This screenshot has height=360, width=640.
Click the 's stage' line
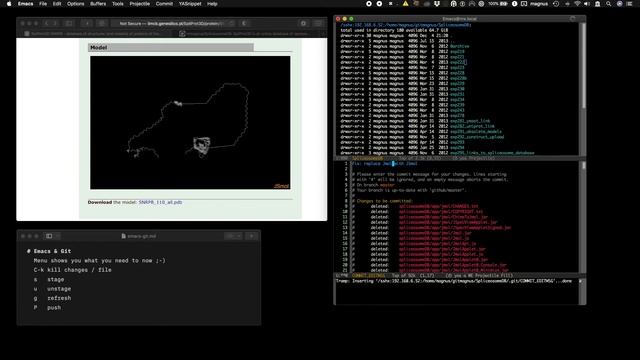(x=49, y=279)
